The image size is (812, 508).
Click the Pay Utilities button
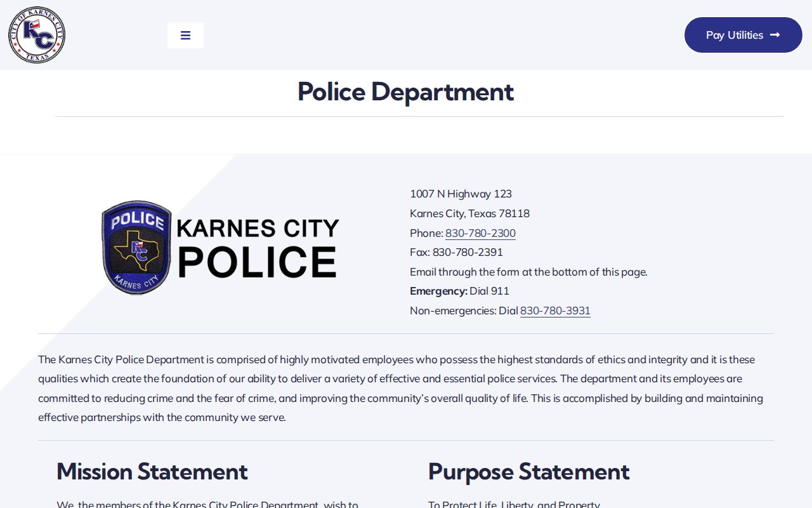coord(743,35)
